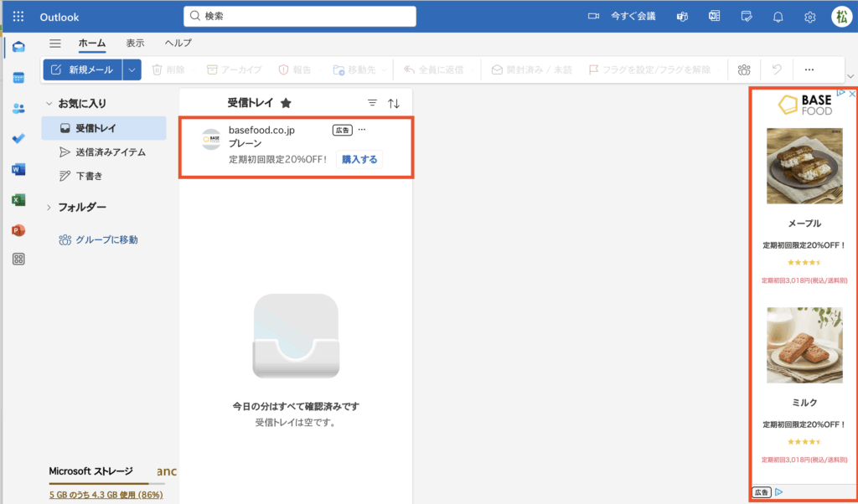Switch to the ヘルプ tab
Image resolution: width=858 pixels, height=504 pixels.
pos(178,43)
